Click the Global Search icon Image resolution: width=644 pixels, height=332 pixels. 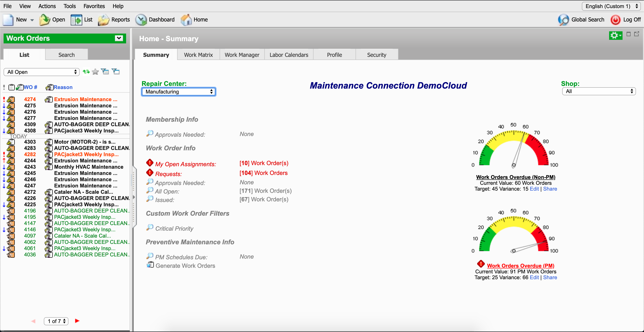(563, 20)
